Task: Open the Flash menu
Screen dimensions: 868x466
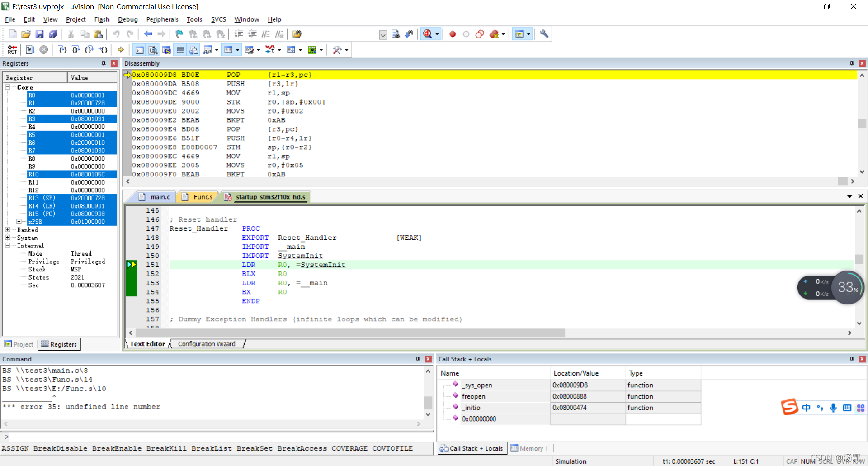Action: click(102, 19)
